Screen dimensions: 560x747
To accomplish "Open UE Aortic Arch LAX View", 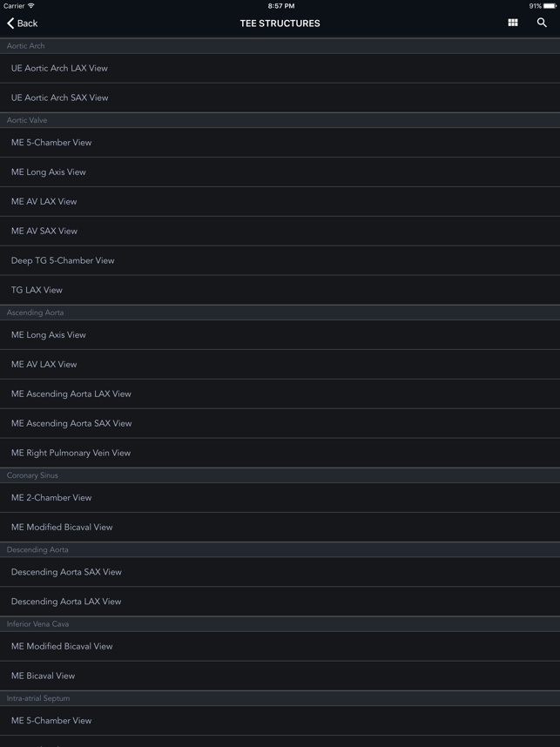I will (59, 68).
